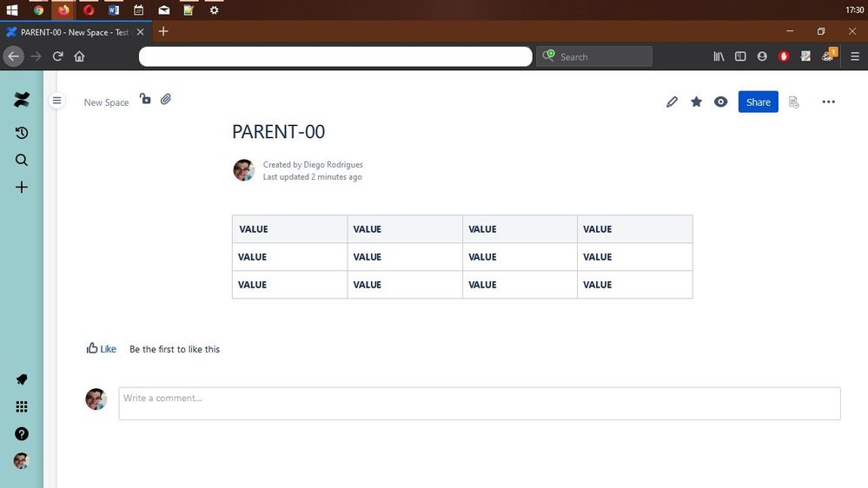Star this page as favorite

click(696, 102)
